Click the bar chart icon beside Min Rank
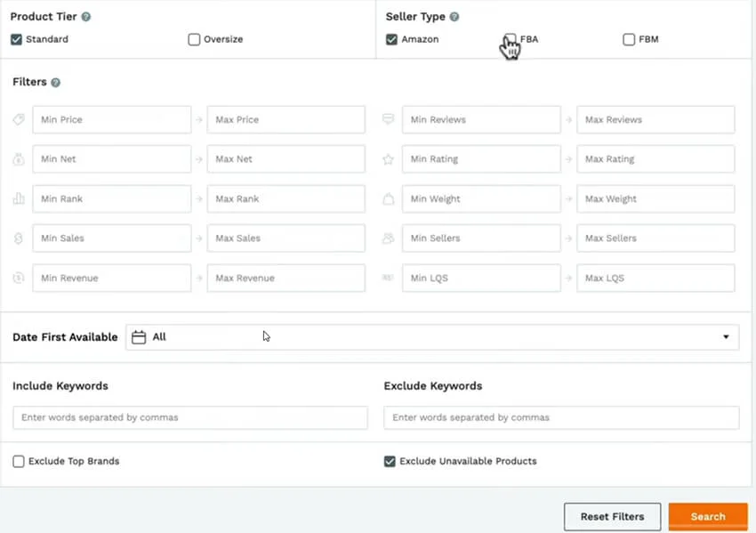This screenshot has width=756, height=533. pyautogui.click(x=19, y=198)
